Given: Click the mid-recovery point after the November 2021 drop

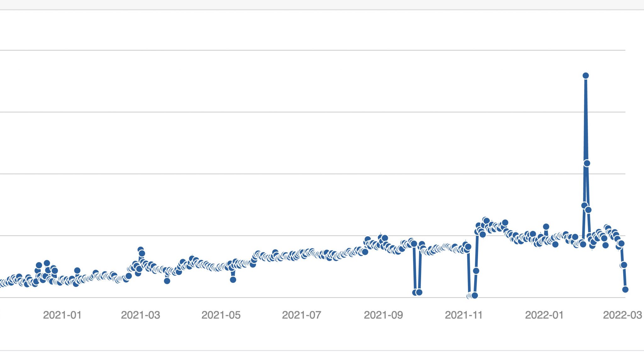Looking at the screenshot, I should pos(476,271).
